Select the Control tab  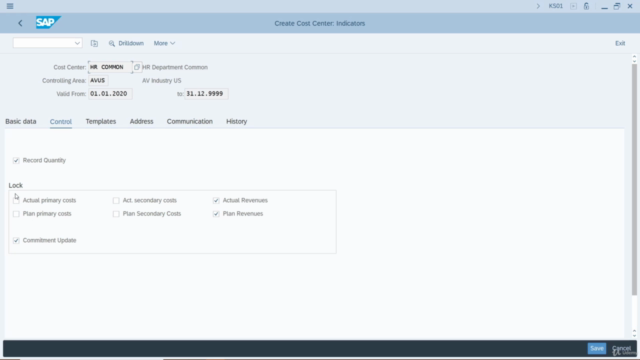tap(61, 122)
